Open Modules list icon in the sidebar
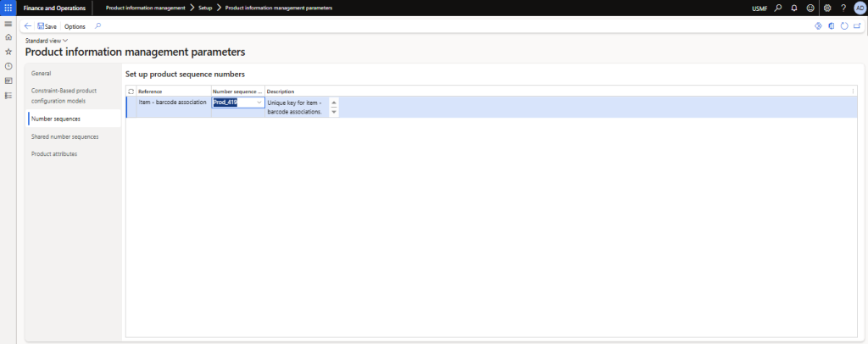The width and height of the screenshot is (868, 344). pos(8,95)
